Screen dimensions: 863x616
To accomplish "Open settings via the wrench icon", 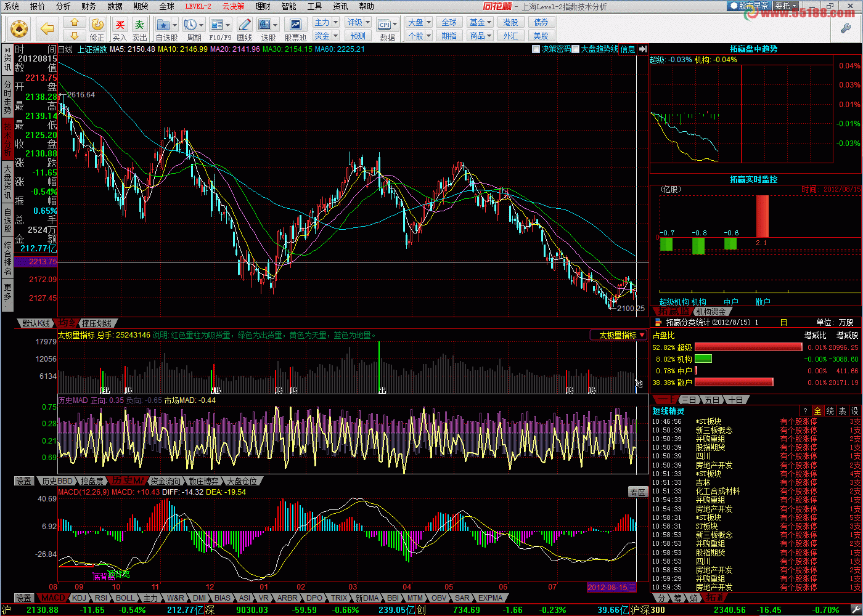I will (x=846, y=28).
